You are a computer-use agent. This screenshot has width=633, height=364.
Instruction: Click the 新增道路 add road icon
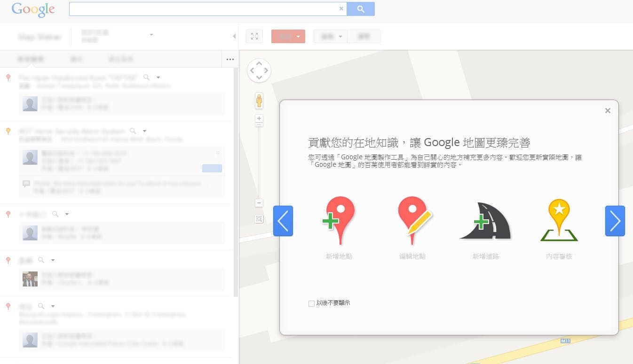[x=485, y=221]
